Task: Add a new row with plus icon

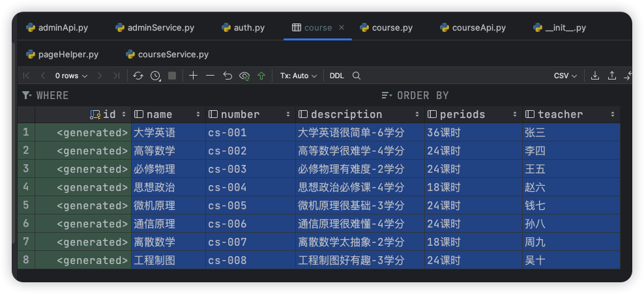Action: pyautogui.click(x=193, y=76)
